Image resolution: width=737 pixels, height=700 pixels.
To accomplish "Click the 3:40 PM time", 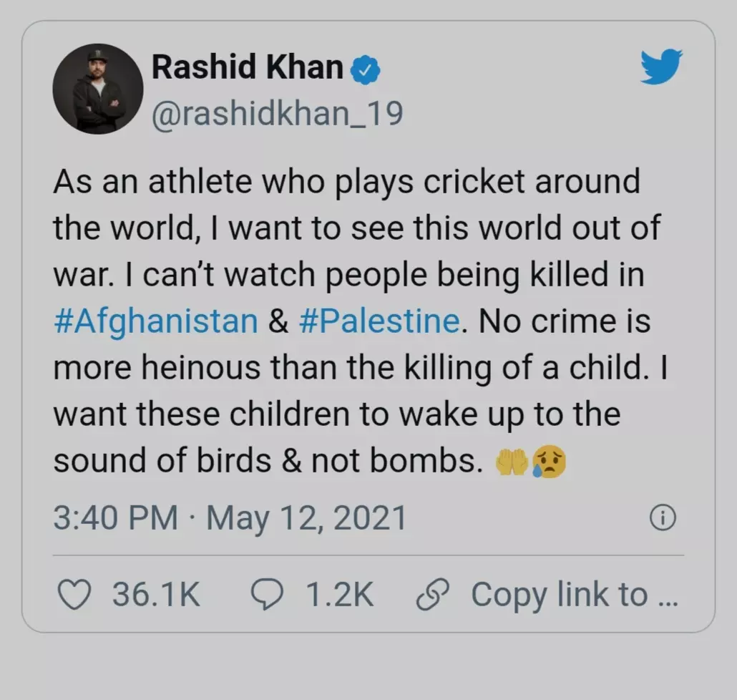I will point(114,518).
